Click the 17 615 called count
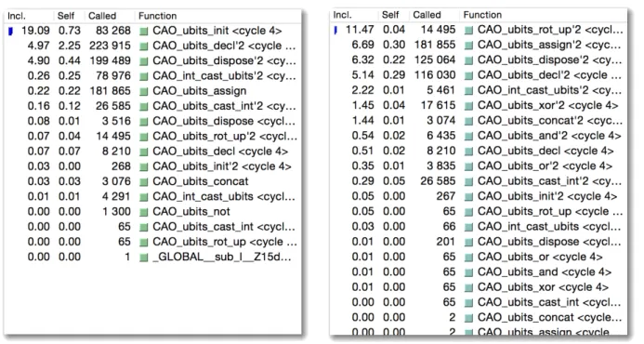The width and height of the screenshot is (644, 344). coord(438,106)
